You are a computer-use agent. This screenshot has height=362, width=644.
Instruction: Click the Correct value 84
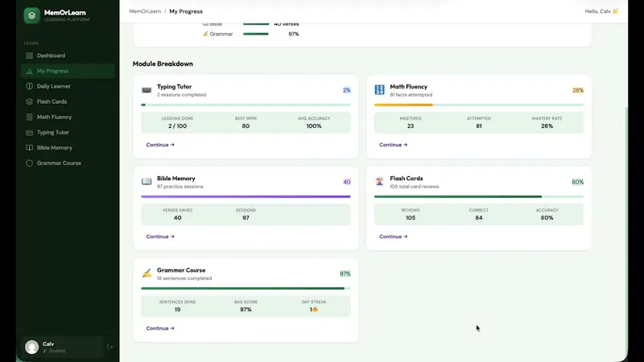pos(478,218)
